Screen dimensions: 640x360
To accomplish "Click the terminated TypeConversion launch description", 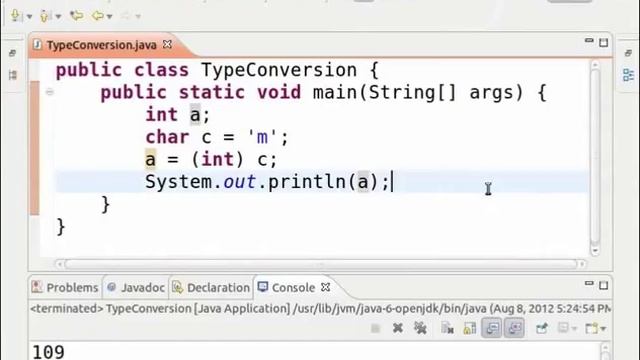I will pyautogui.click(x=320, y=309).
